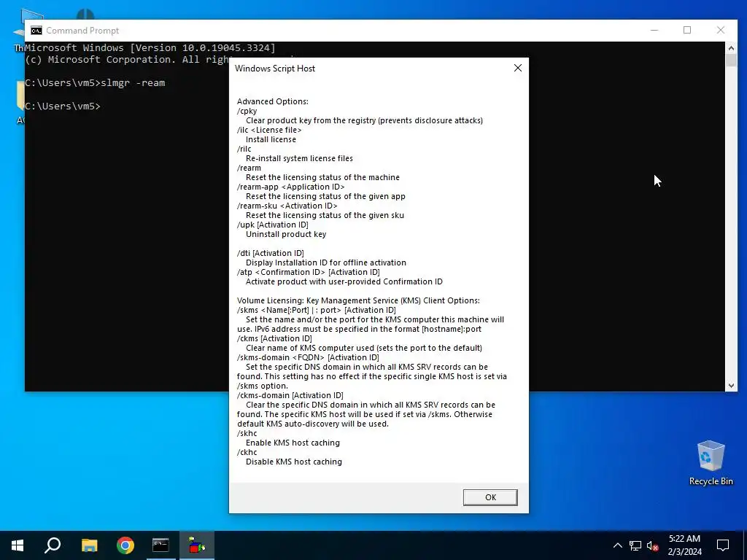The width and height of the screenshot is (747, 560).
Task: Switch to Command Prompt taskbar icon
Action: click(x=160, y=545)
